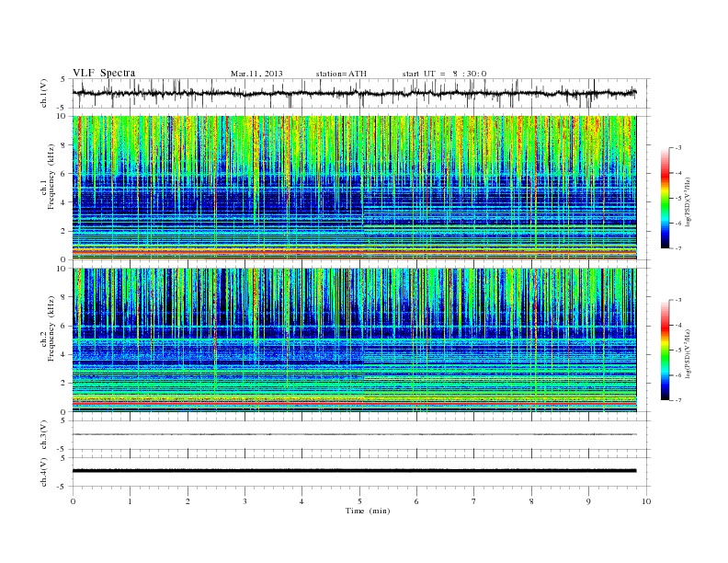728x563 pixels.
Task: Click the "ch.3(V)" axis label
Action: pos(44,435)
